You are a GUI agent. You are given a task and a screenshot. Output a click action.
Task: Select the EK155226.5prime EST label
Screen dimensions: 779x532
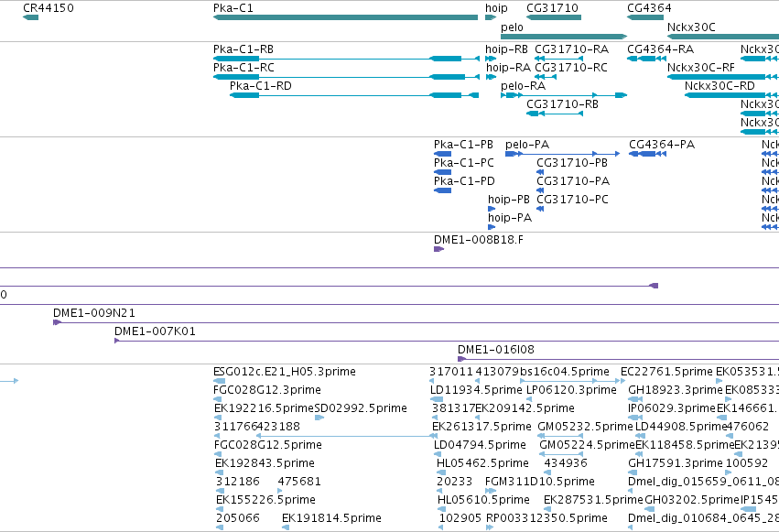265,500
